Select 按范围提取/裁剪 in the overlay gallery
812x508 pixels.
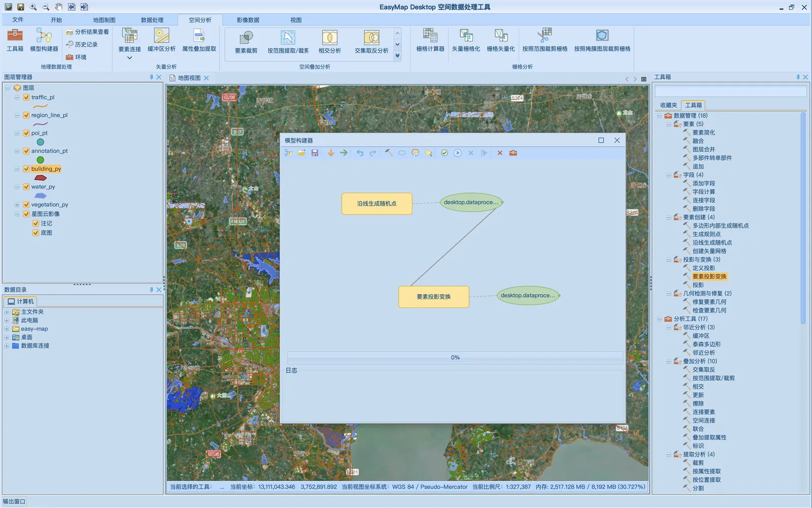coord(288,42)
